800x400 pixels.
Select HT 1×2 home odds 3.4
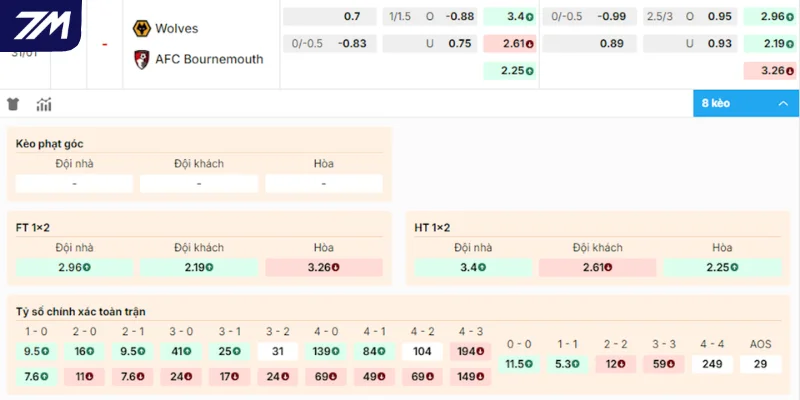pyautogui.click(x=473, y=267)
